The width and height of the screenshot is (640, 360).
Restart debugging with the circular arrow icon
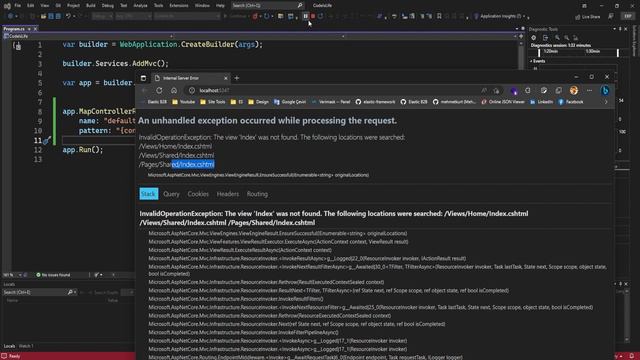tap(321, 16)
